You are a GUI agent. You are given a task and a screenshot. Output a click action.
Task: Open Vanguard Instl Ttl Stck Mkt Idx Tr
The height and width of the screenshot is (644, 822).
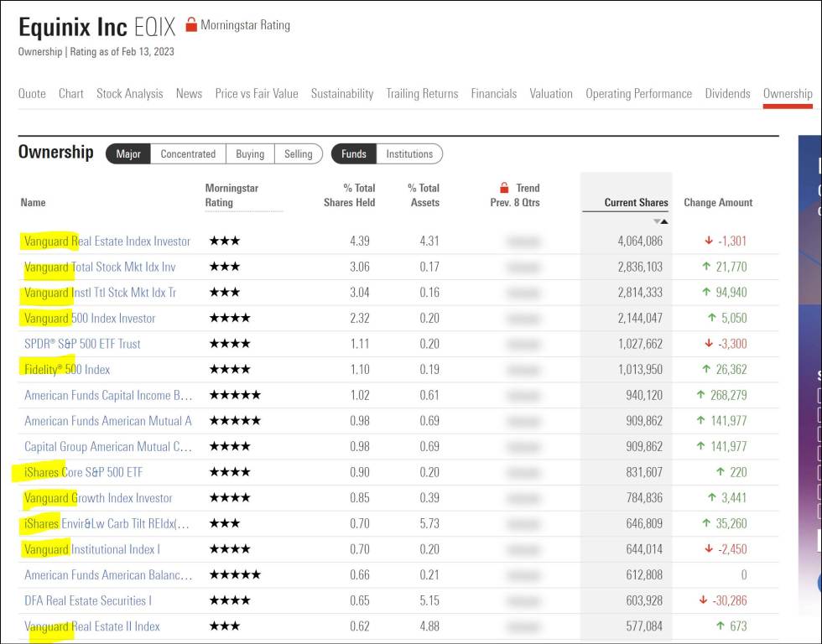100,293
